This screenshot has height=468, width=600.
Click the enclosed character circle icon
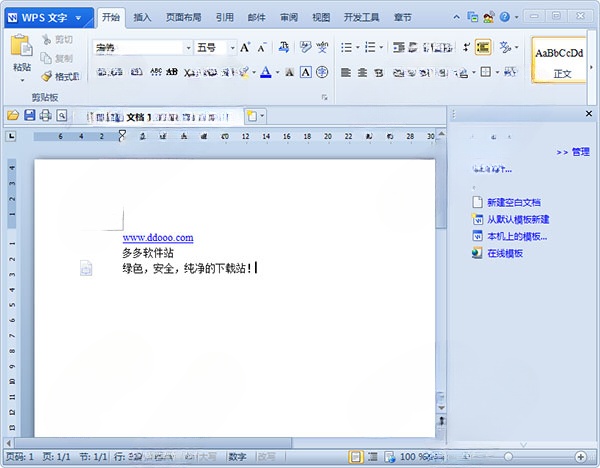322,72
